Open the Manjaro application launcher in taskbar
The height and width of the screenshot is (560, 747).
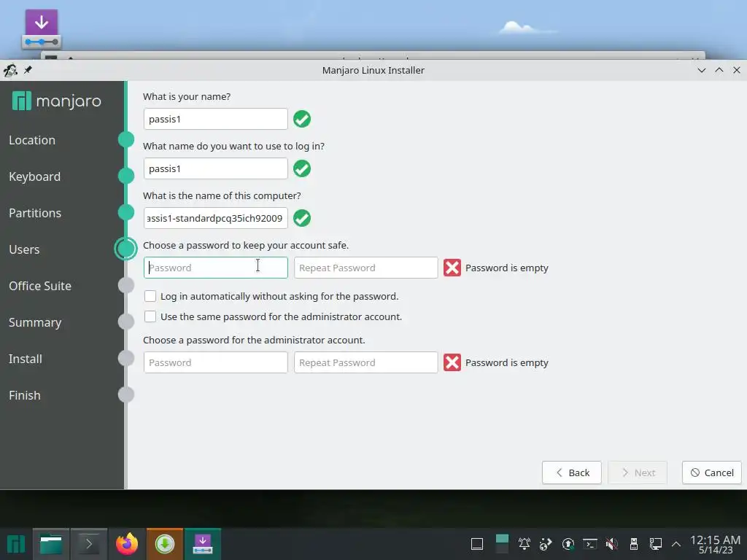click(16, 544)
